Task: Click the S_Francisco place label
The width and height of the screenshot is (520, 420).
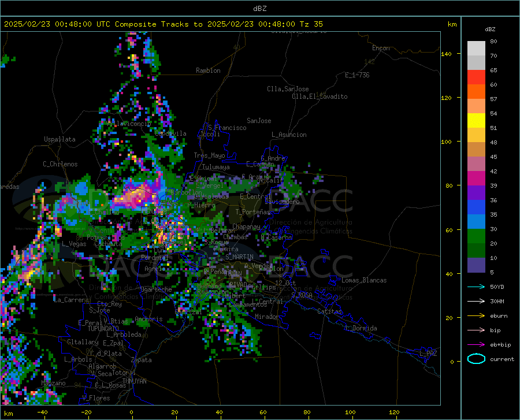Action: tap(227, 128)
